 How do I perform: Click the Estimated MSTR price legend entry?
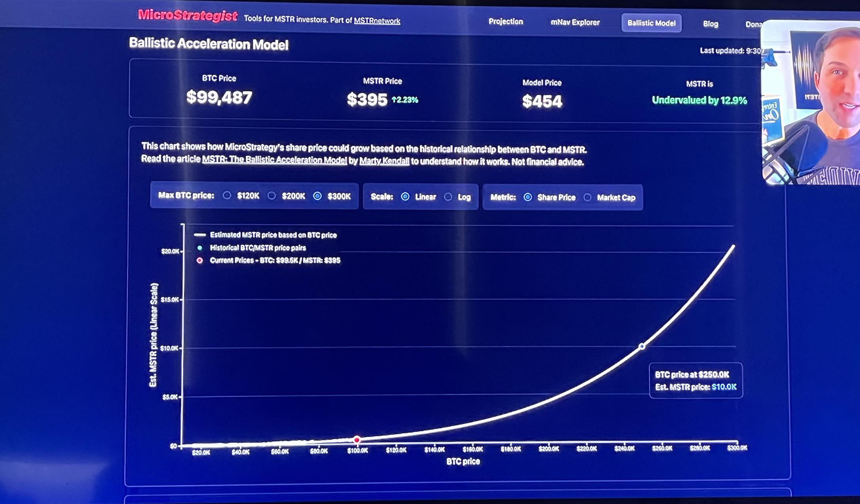(x=265, y=235)
